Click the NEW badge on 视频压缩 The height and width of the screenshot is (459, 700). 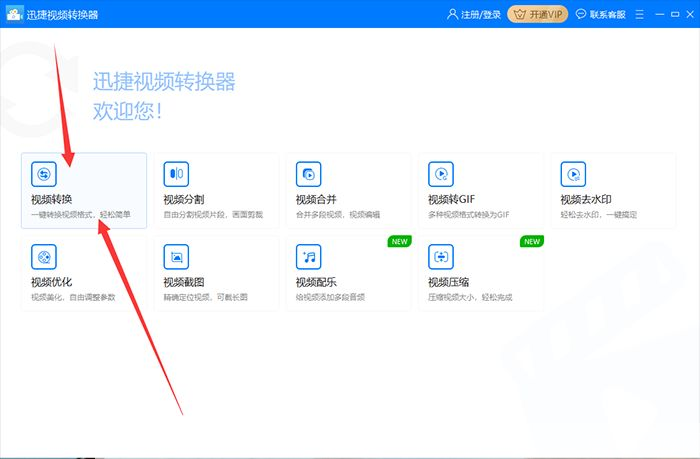(532, 242)
